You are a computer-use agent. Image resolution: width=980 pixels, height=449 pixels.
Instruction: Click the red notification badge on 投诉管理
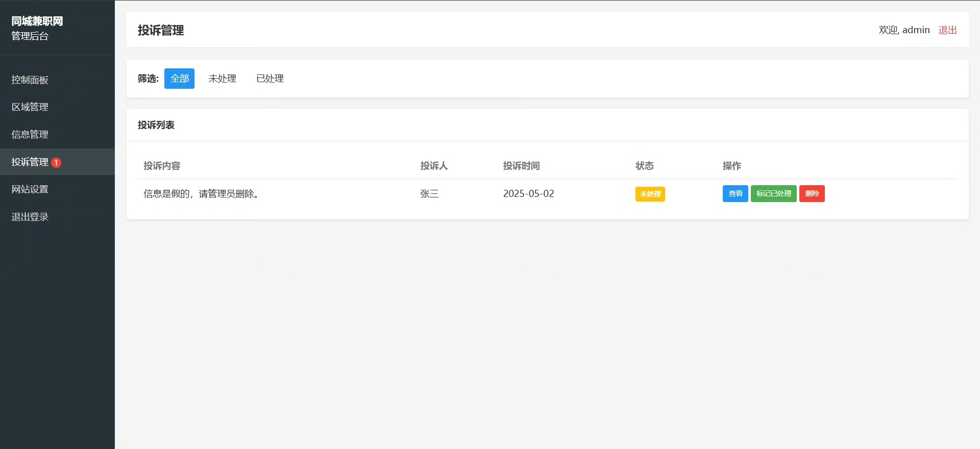pyautogui.click(x=56, y=163)
